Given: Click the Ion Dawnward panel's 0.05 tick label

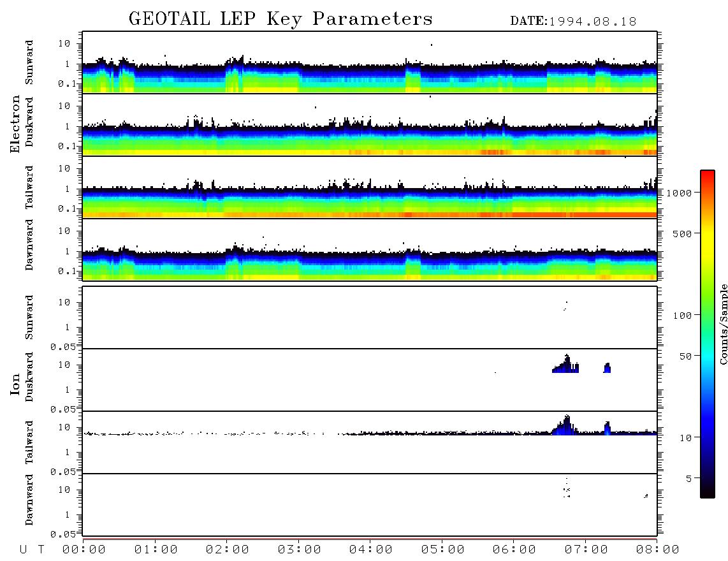Looking at the screenshot, I should (63, 534).
